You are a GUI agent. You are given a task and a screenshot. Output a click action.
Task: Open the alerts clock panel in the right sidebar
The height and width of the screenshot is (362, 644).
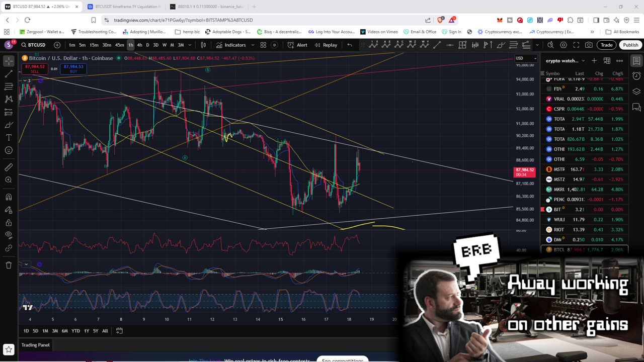(636, 76)
